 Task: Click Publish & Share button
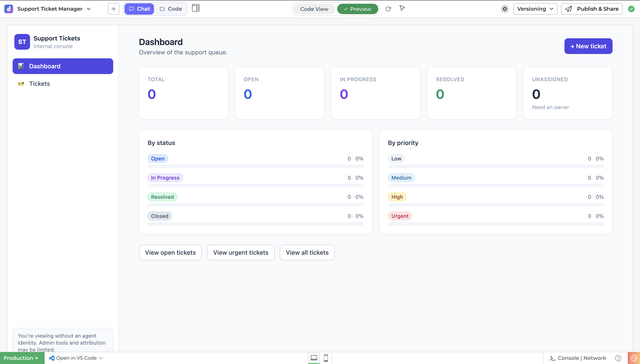[591, 9]
